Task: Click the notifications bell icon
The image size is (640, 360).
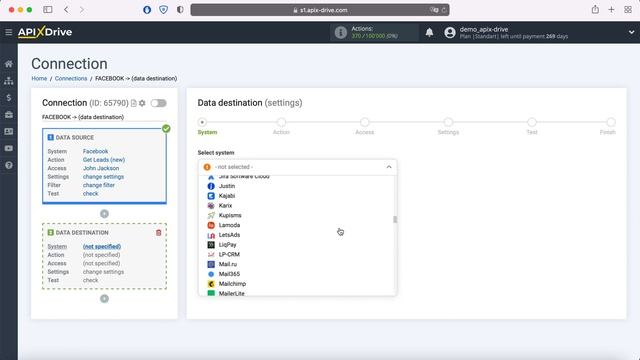Action: 429,32
